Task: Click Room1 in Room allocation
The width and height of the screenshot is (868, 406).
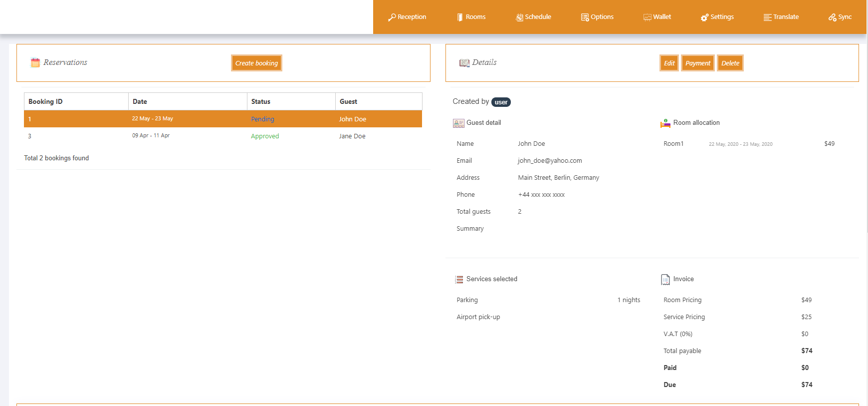Action: pos(673,144)
